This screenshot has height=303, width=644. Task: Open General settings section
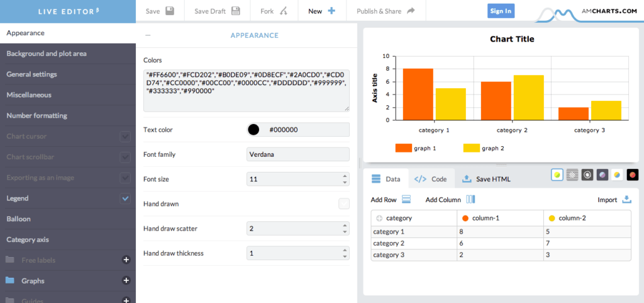[x=68, y=74]
